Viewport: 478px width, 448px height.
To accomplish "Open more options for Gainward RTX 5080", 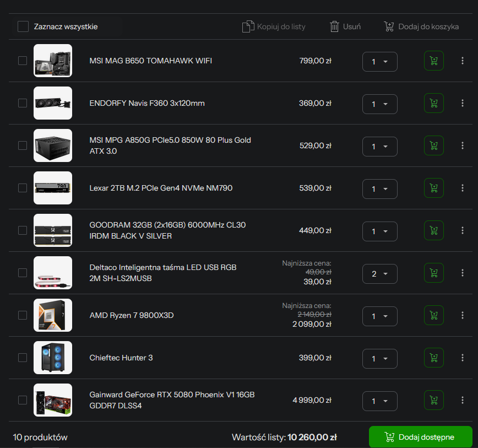I will pyautogui.click(x=463, y=400).
